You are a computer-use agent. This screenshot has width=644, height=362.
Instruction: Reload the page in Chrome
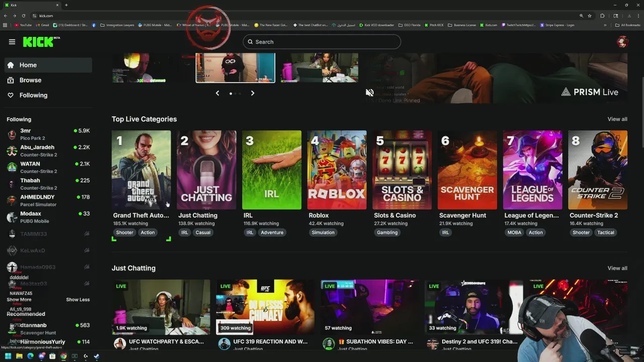23,16
